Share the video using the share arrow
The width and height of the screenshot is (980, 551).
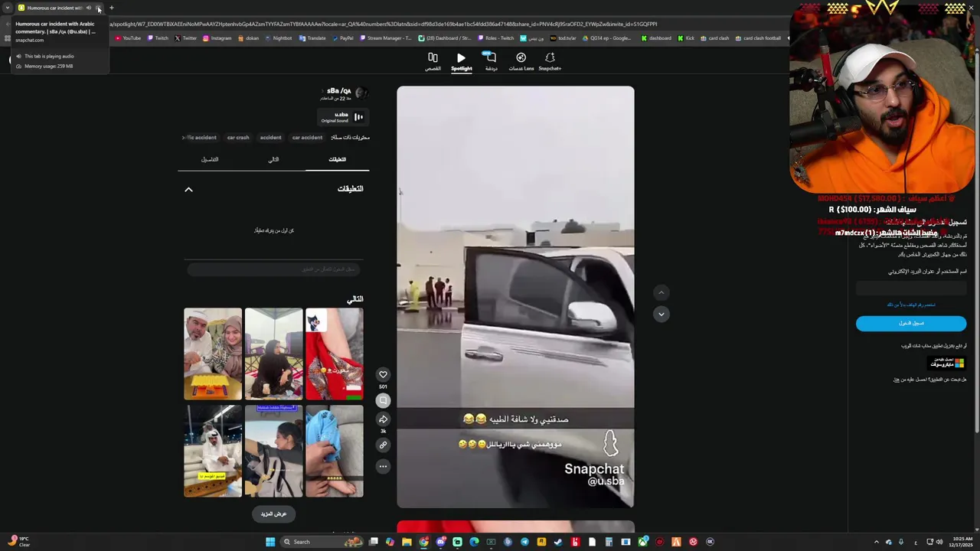click(383, 419)
